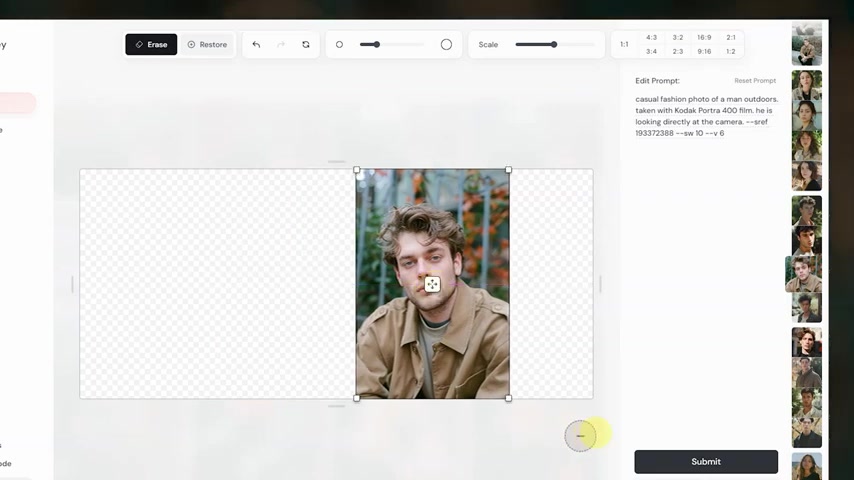Adjust the Scale slider handle
Viewport: 854px width, 480px height.
553,45
